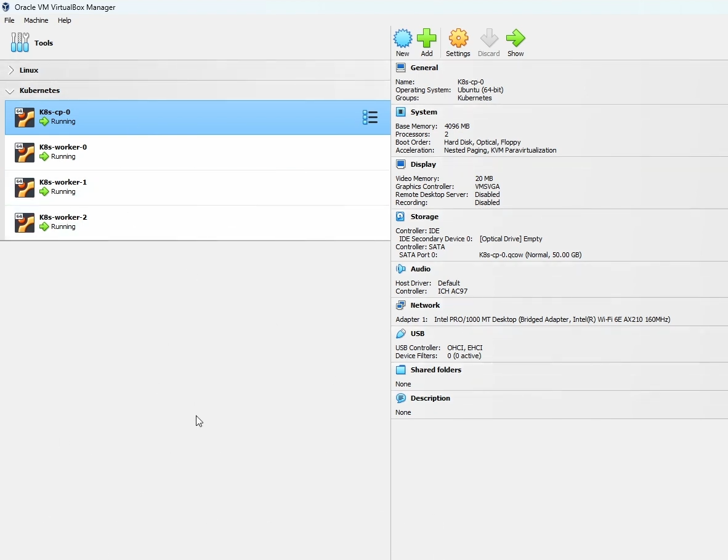This screenshot has width=728, height=560.
Task: Click the Display section monitor icon
Action: [401, 164]
